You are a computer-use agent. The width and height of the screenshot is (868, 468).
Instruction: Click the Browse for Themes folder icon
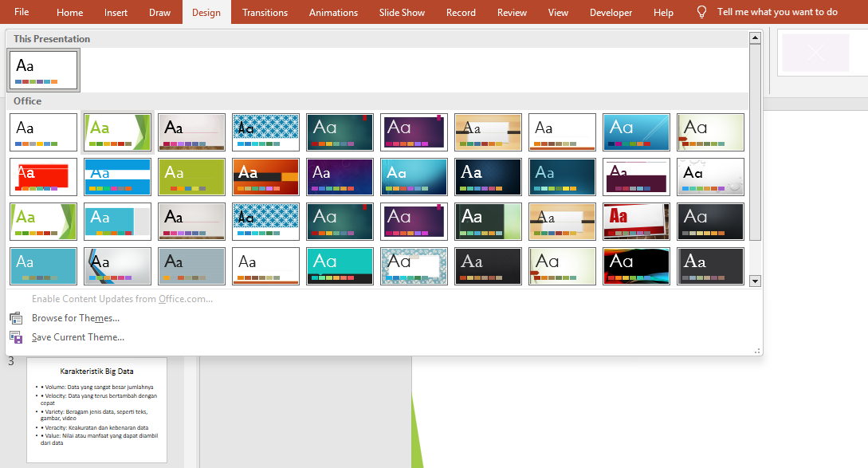tap(16, 318)
